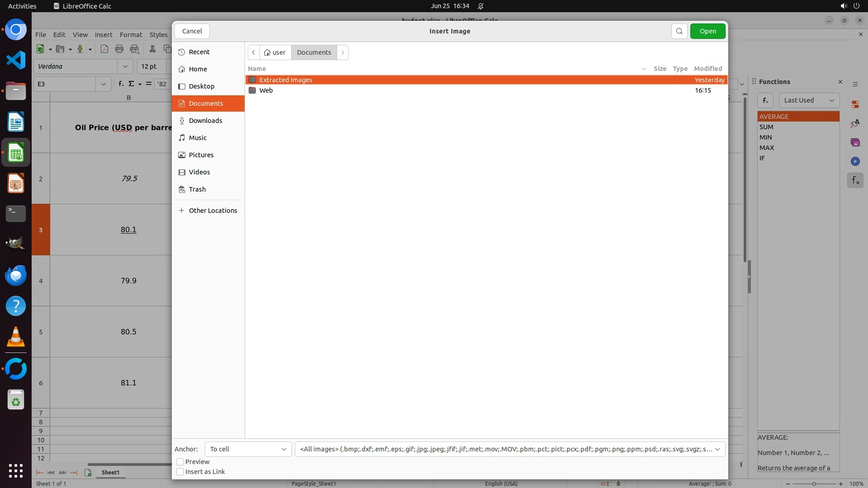Open the Navigator sidebar compass icon

[x=855, y=162]
